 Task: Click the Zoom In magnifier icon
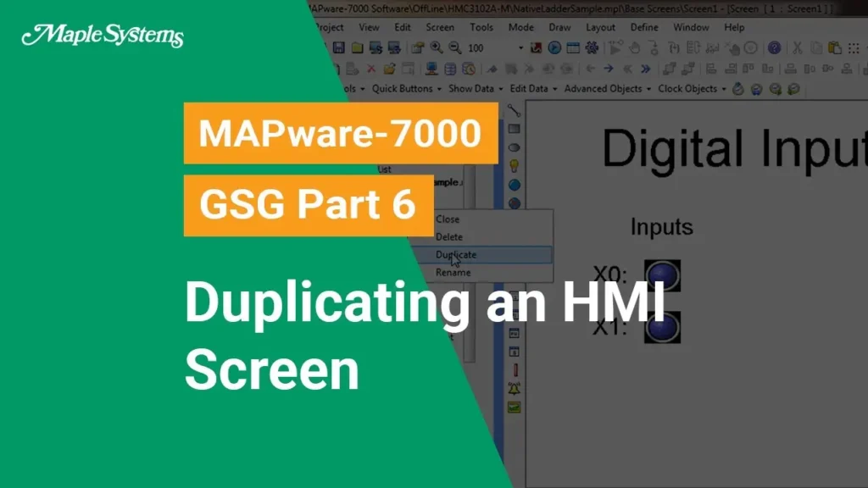click(x=437, y=48)
